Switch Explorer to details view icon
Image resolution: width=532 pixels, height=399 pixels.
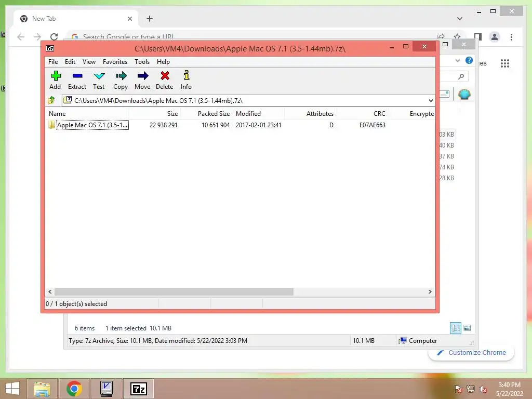455,328
